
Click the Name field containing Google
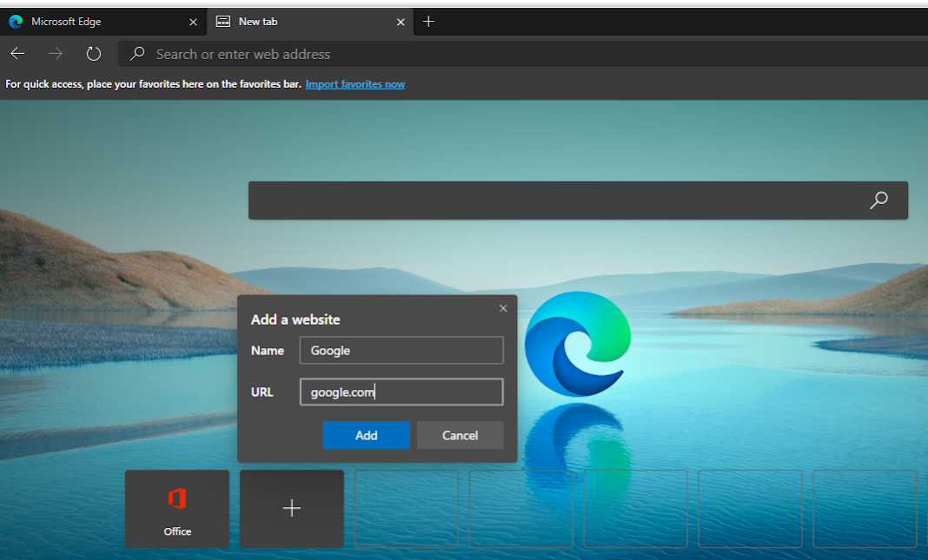(x=401, y=351)
